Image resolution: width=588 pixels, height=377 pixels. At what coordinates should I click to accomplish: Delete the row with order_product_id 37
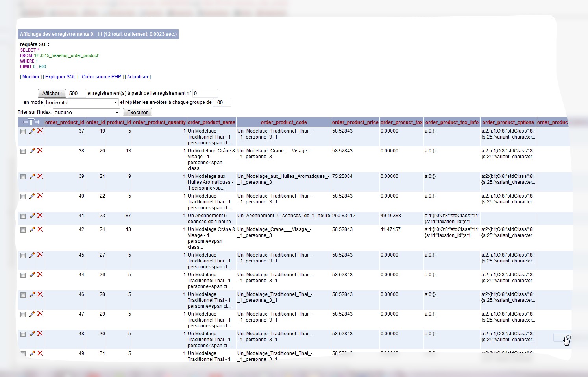(x=40, y=131)
